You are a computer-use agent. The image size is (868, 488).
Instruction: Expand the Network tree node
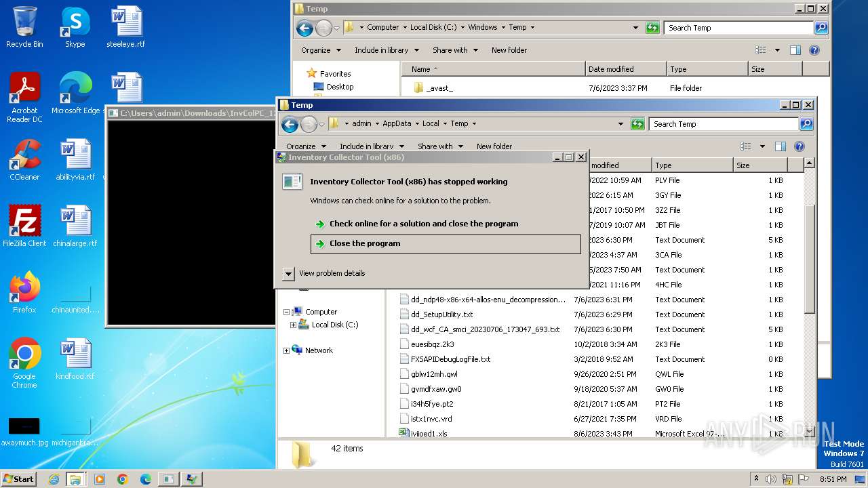[286, 351]
